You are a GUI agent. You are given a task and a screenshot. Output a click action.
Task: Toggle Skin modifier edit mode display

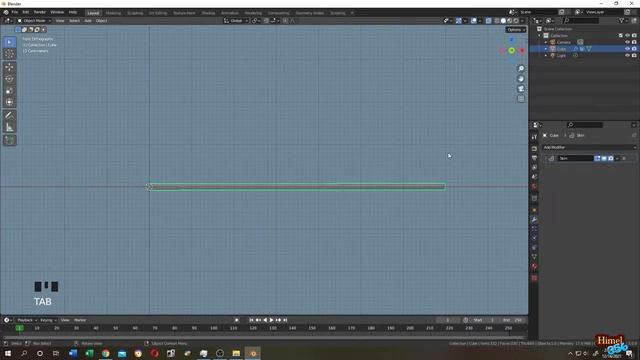[x=597, y=158]
